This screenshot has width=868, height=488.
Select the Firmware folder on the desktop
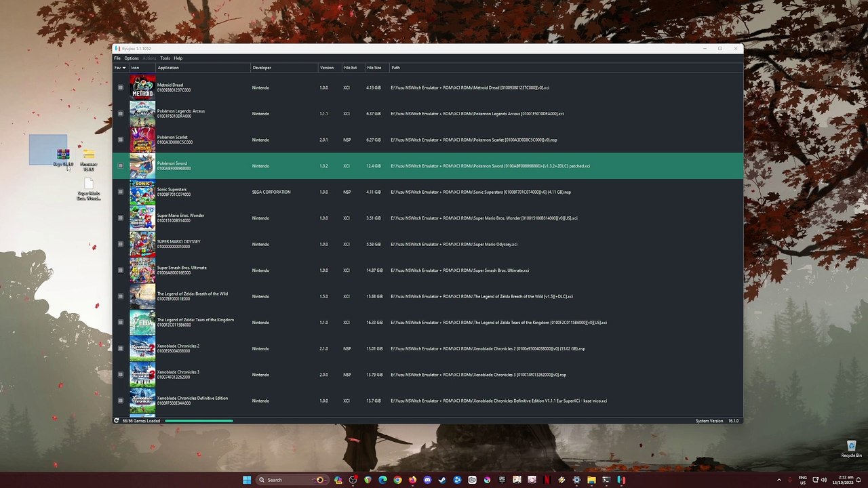89,160
